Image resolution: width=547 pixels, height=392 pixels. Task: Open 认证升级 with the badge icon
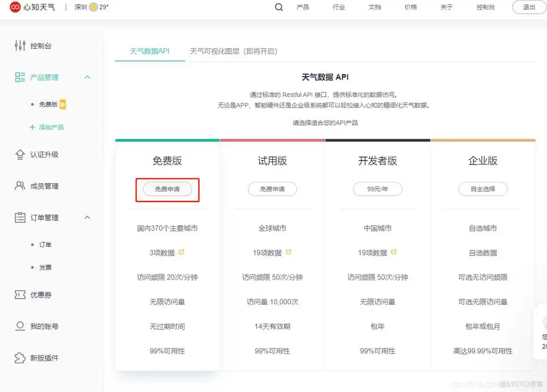tap(19, 155)
